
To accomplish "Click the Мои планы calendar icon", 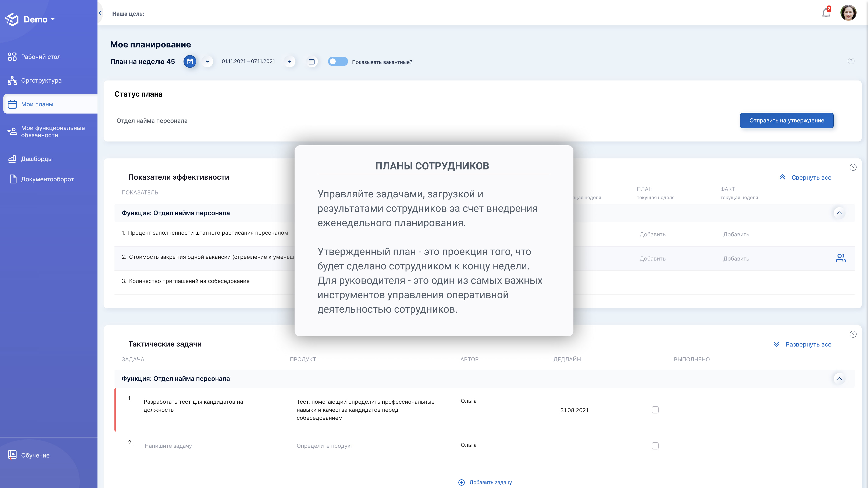I will click(x=12, y=104).
